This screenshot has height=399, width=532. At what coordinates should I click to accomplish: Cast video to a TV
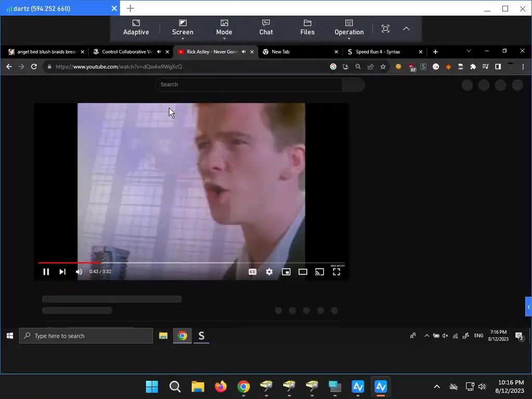[320, 272]
